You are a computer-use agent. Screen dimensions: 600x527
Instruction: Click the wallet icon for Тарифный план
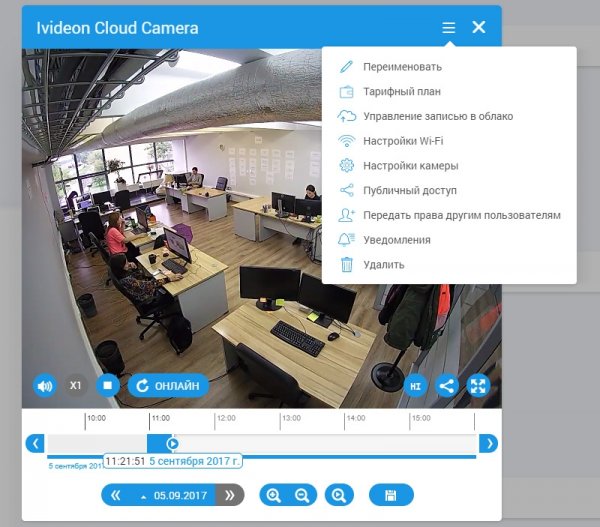pyautogui.click(x=346, y=91)
